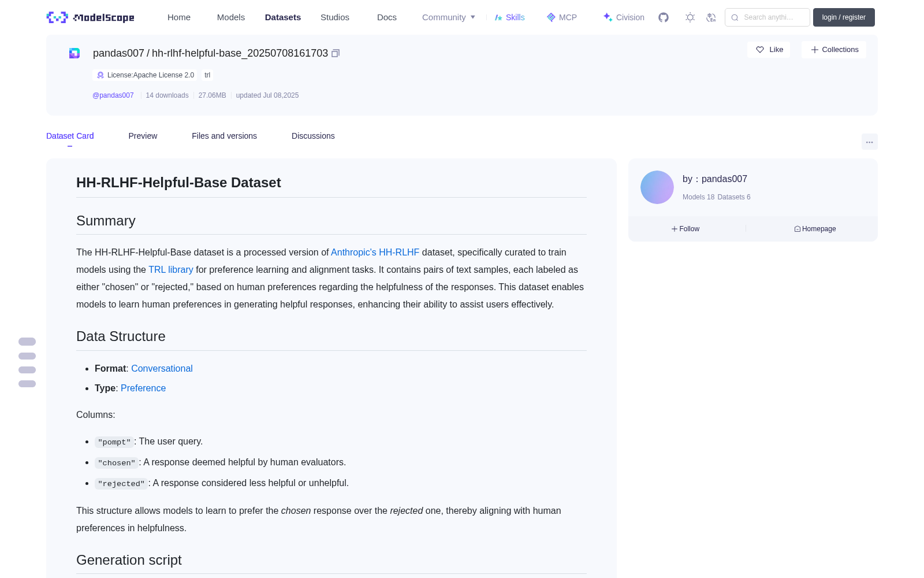The height and width of the screenshot is (578, 924).
Task: Click the 'HH-RLHF-Helpful-Base Dataset' title heading
Action: [x=178, y=183]
